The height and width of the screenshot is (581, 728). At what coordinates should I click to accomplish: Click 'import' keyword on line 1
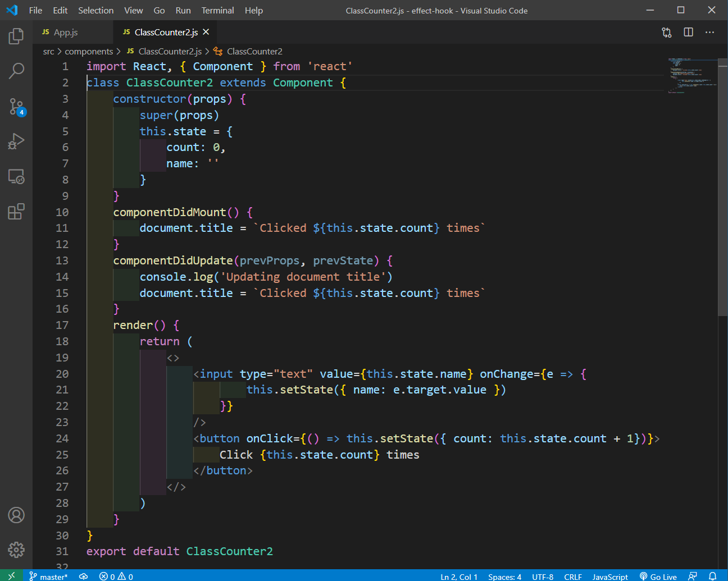coord(106,66)
